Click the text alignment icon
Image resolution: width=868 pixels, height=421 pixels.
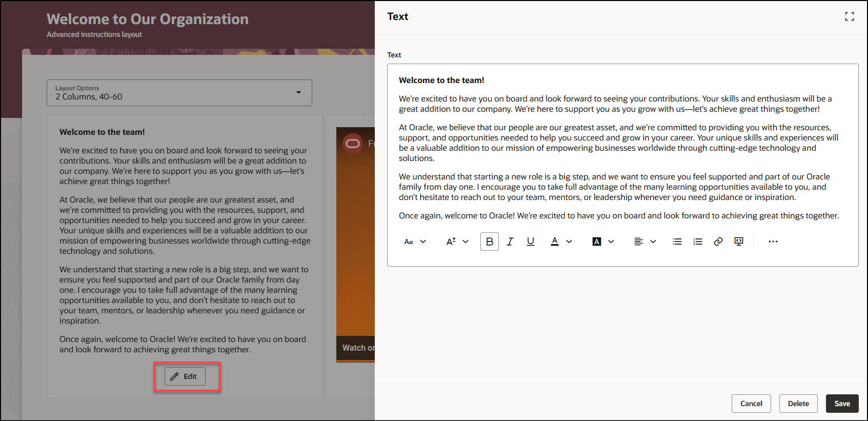click(638, 242)
